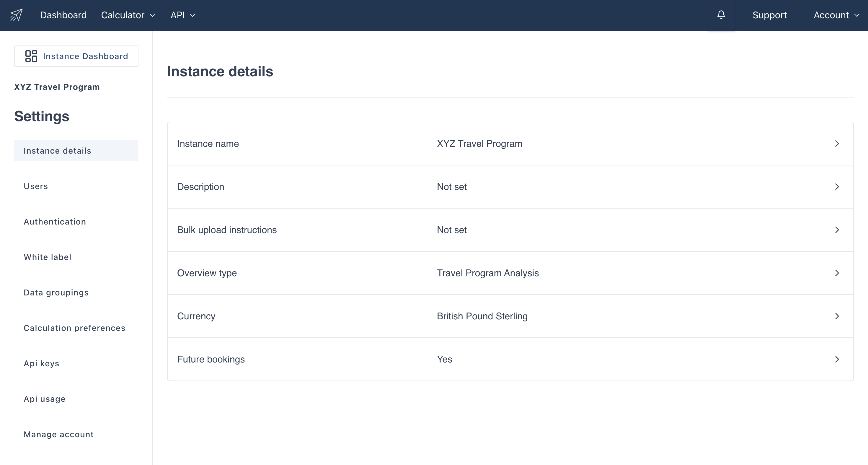Edit the Currency British Pound Sterling value

(482, 316)
